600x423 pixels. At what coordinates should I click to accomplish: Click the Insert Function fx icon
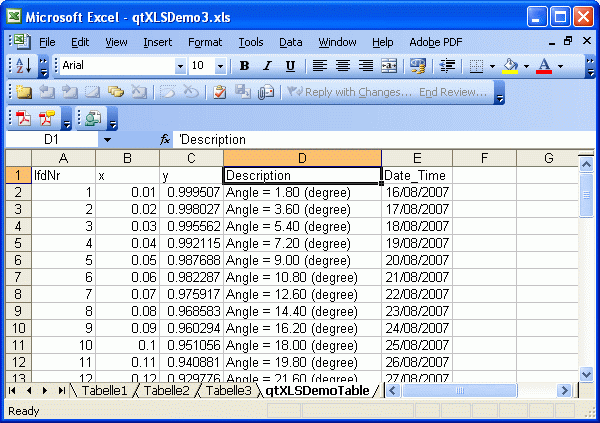165,140
